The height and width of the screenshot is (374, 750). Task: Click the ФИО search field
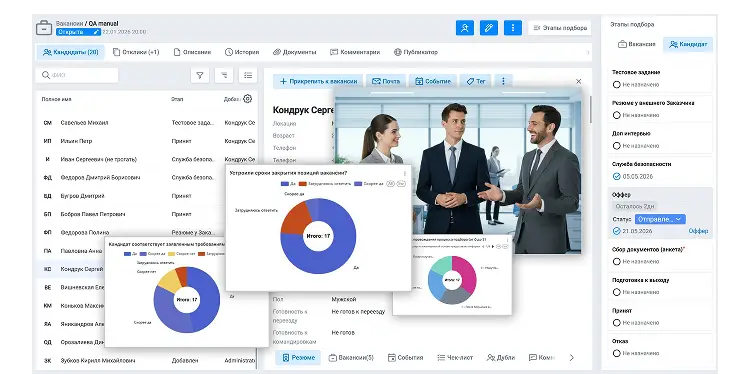[x=77, y=75]
